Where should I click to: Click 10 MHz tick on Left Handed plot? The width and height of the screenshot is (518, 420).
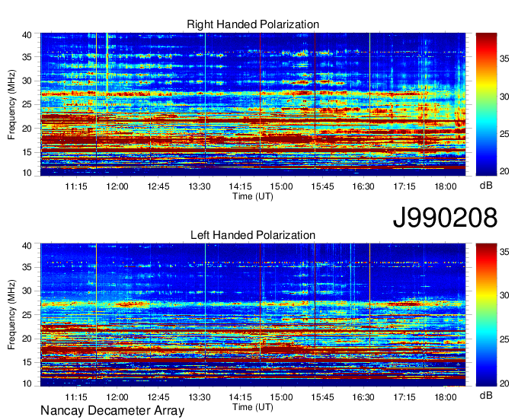pyautogui.click(x=27, y=383)
